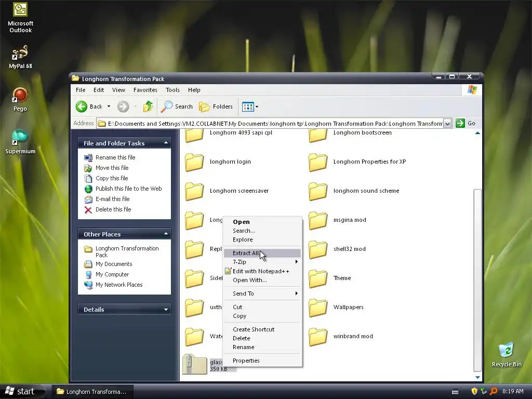Expand the 7-Zip submenu
Image resolution: width=532 pixels, height=399 pixels.
(262, 262)
